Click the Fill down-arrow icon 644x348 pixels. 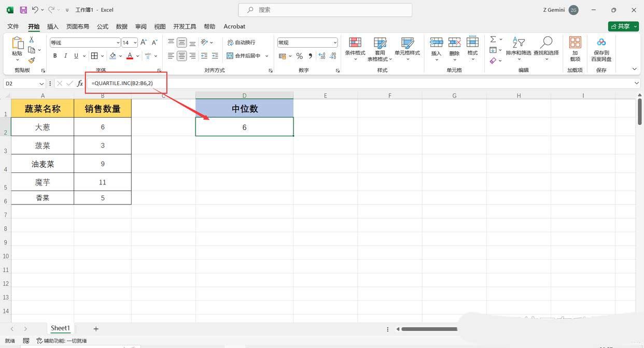click(x=493, y=50)
